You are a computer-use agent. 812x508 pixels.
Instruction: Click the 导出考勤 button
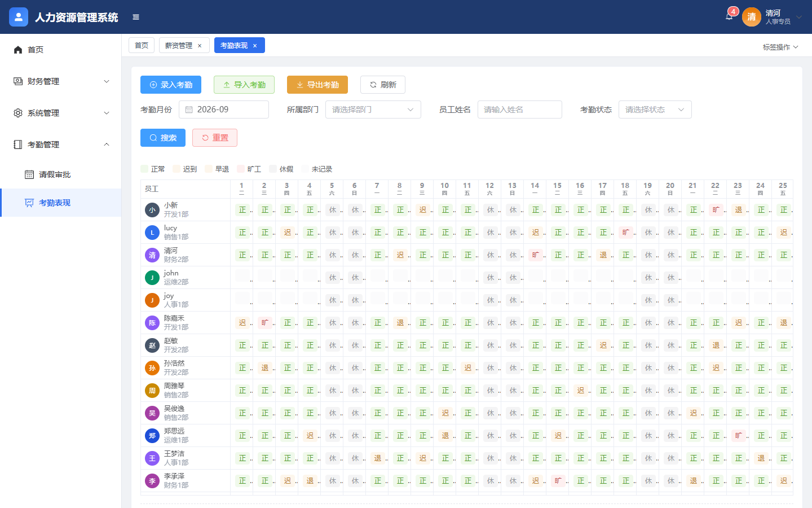coord(317,85)
